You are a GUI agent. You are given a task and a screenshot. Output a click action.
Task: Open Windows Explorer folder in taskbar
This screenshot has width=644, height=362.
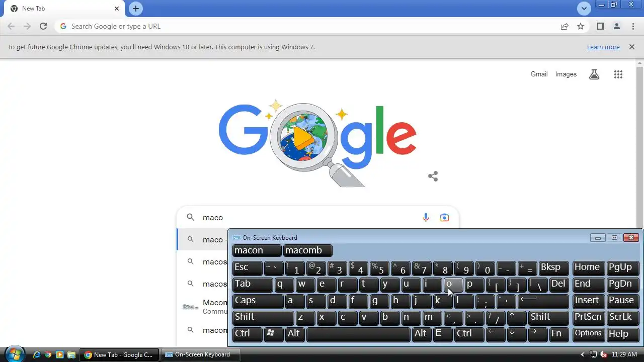[x=71, y=354]
